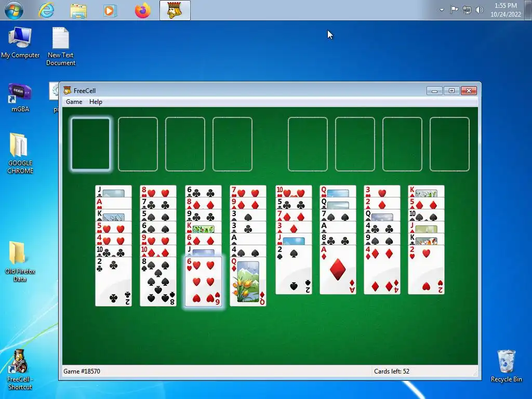Click the 9 of spades card
This screenshot has height=399, width=532.
click(x=382, y=239)
